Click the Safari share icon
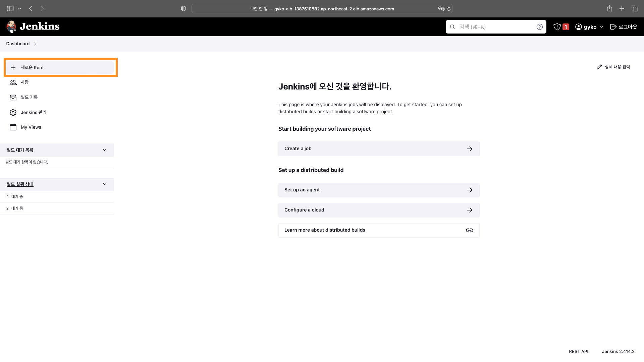 click(609, 8)
